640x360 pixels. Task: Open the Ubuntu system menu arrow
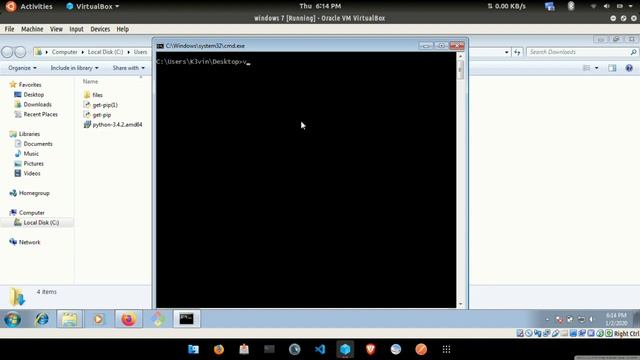pos(631,6)
